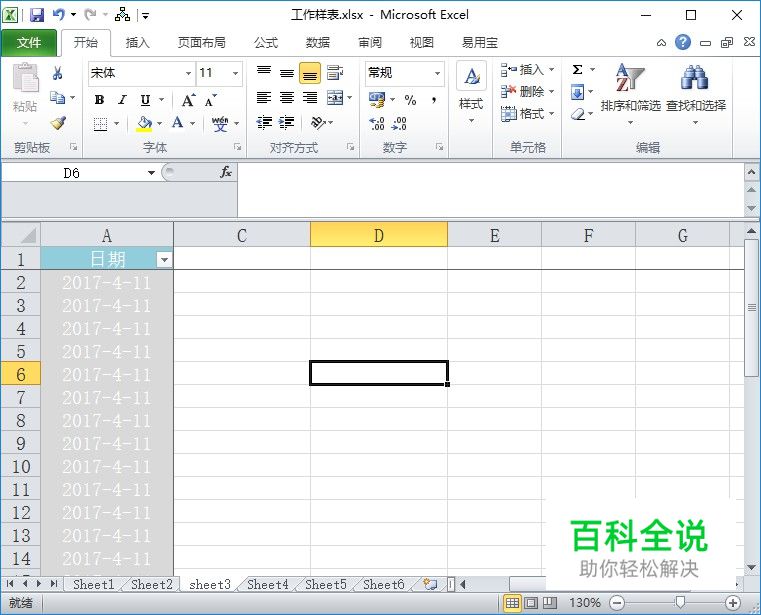Click the text orientation icon
The height and width of the screenshot is (615, 761).
318,123
